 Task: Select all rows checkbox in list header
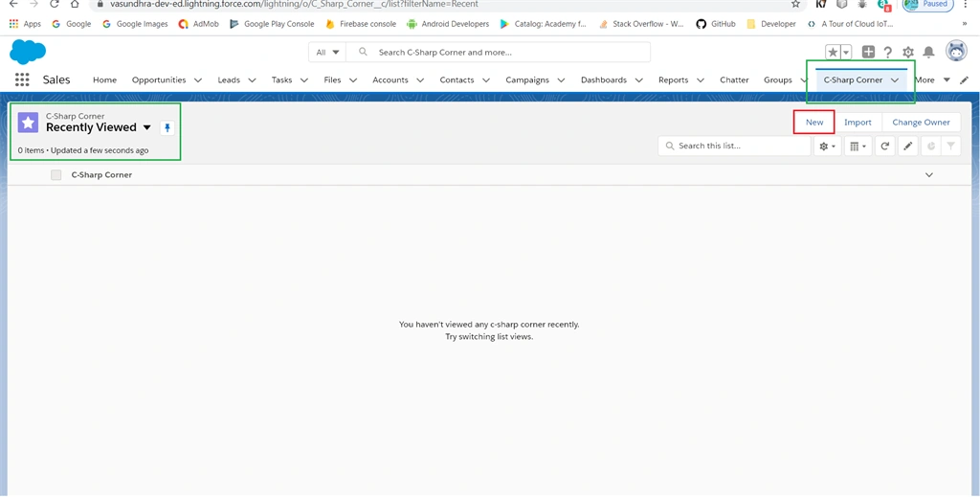tap(56, 175)
